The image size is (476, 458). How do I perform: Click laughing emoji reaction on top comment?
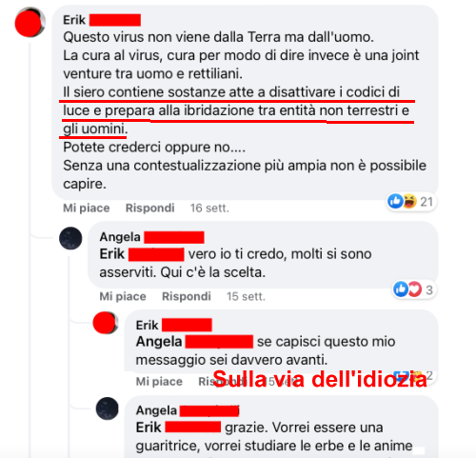point(409,201)
